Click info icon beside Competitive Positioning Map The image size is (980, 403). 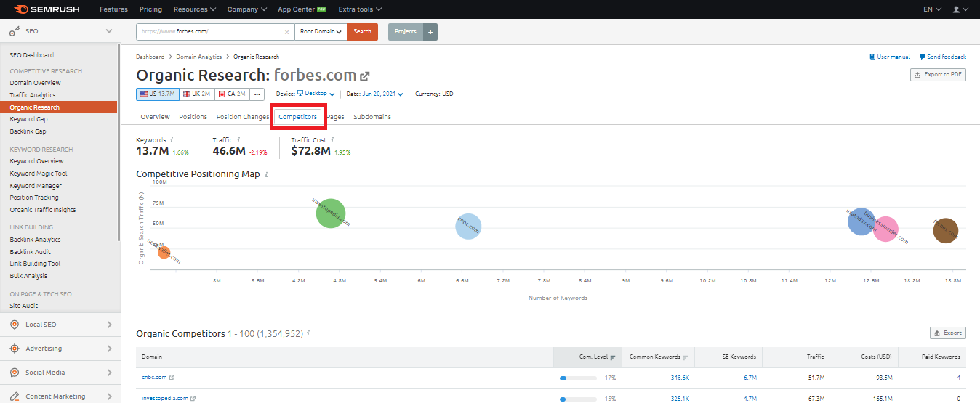pyautogui.click(x=266, y=174)
